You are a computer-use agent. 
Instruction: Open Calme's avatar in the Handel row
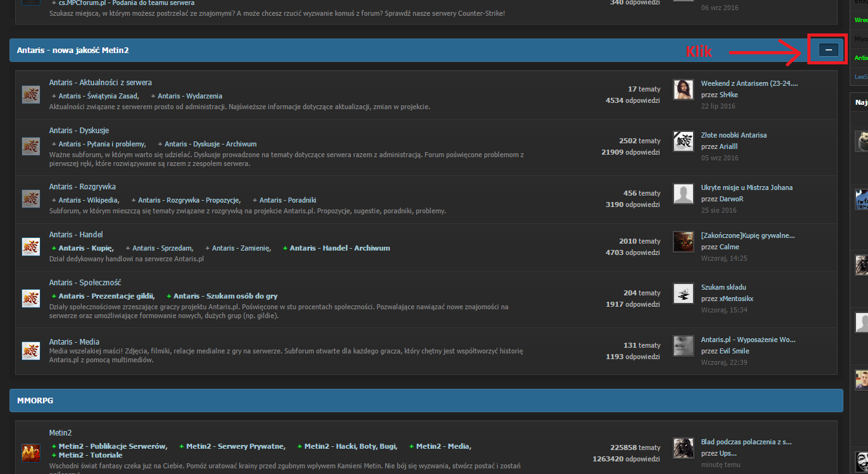point(684,242)
